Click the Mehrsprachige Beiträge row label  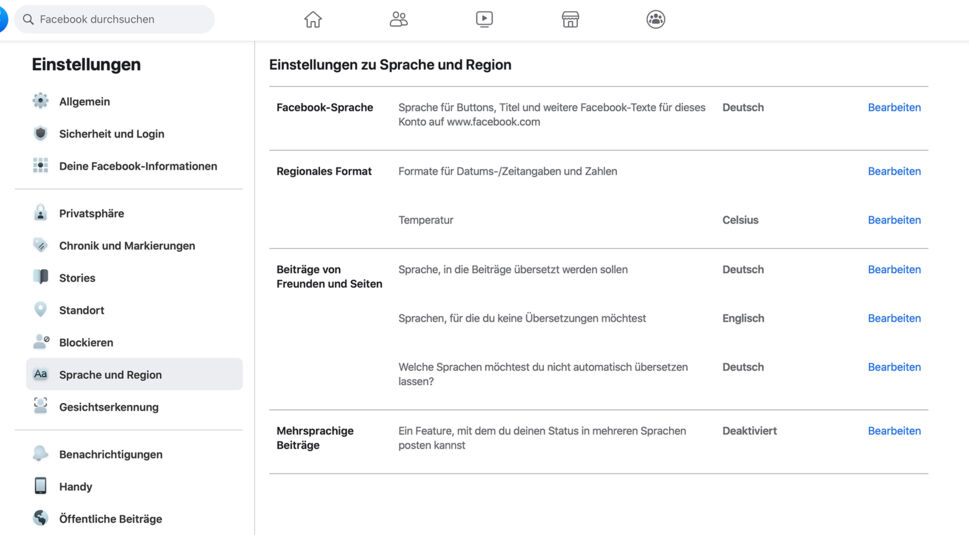(315, 438)
